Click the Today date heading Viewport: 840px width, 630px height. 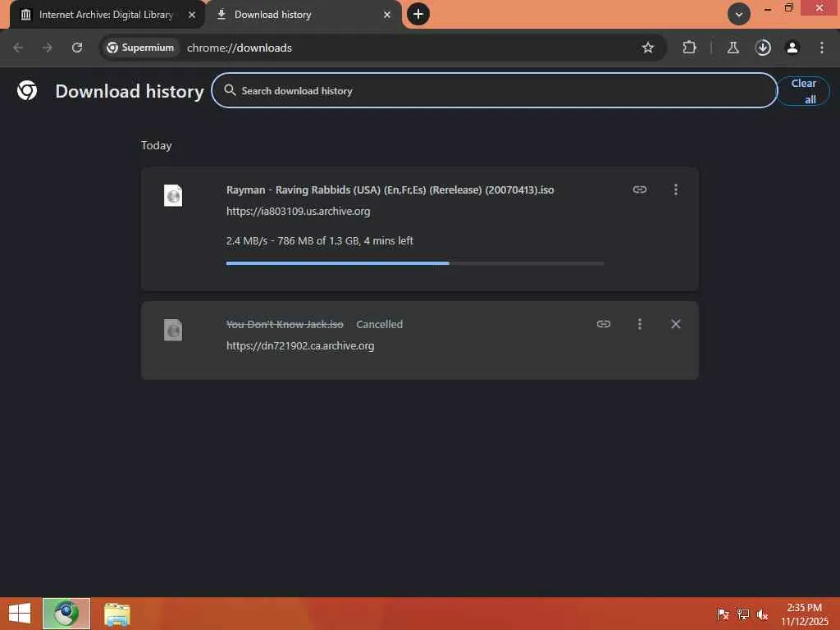click(x=157, y=145)
